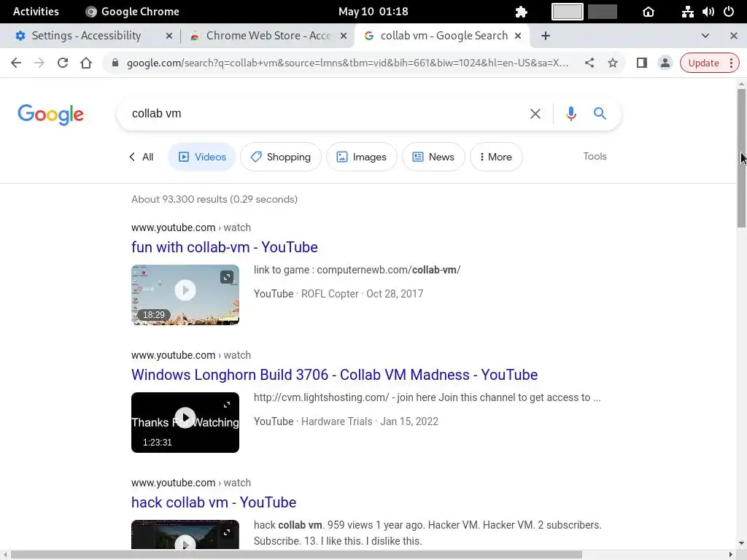Image resolution: width=747 pixels, height=560 pixels.
Task: Switch to News results
Action: tap(433, 157)
